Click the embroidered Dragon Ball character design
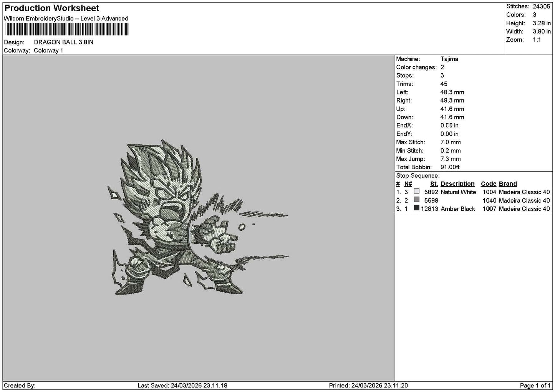555x392 pixels. (x=198, y=218)
